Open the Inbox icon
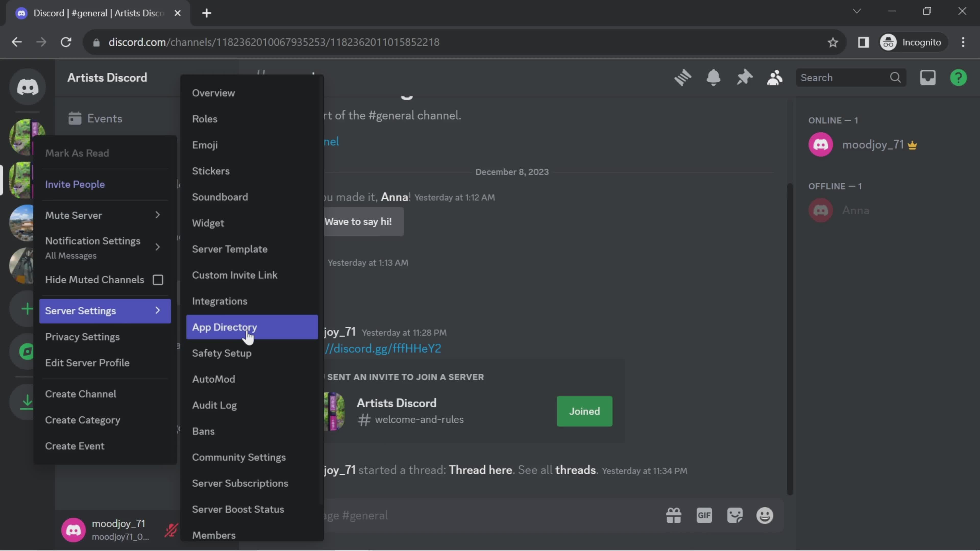This screenshot has height=551, width=980. click(x=927, y=78)
